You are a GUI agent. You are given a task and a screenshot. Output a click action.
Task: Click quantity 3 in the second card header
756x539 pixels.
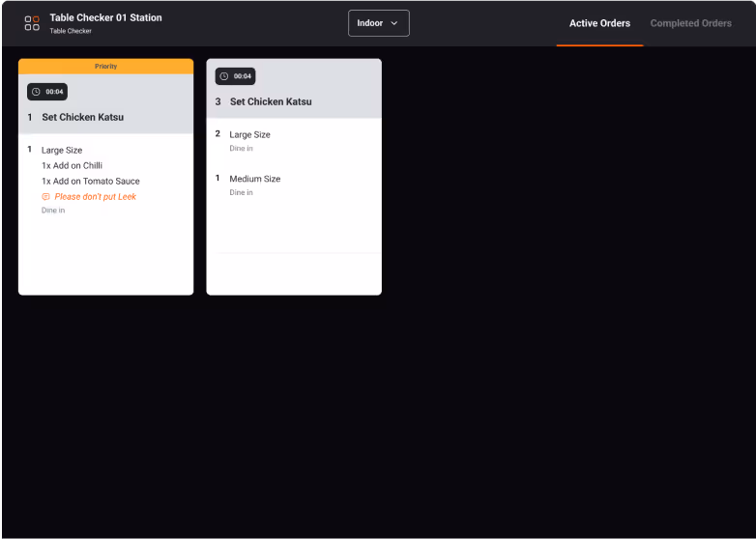(x=218, y=101)
